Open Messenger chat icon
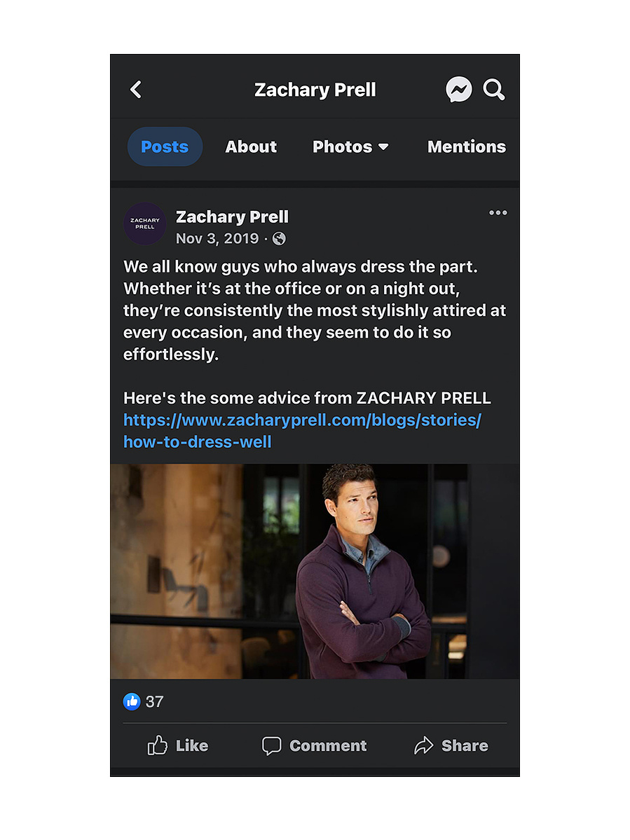 click(459, 90)
